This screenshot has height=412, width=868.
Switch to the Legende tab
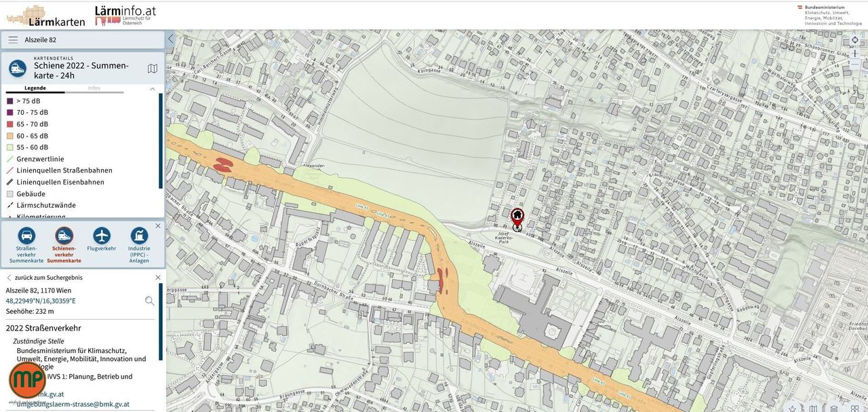coord(35,88)
